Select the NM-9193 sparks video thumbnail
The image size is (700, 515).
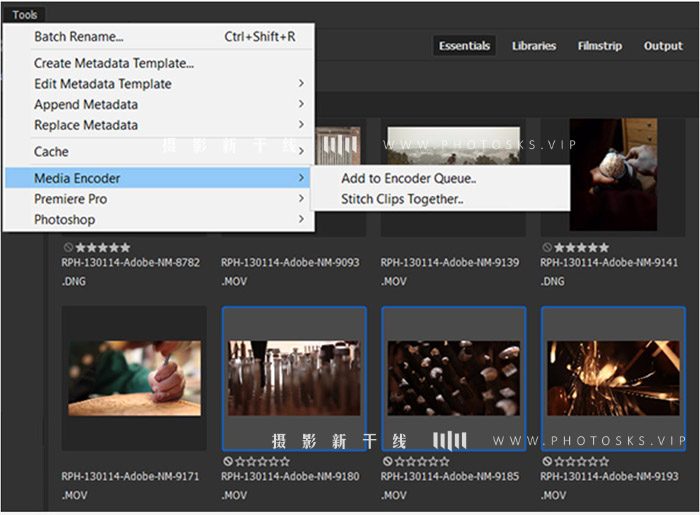tap(613, 378)
